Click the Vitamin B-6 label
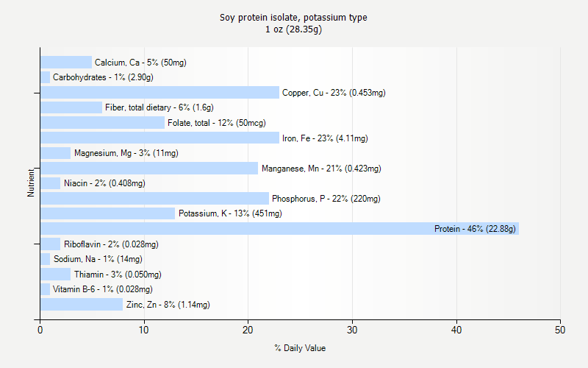Screen dimensions: 588x368 [102, 289]
